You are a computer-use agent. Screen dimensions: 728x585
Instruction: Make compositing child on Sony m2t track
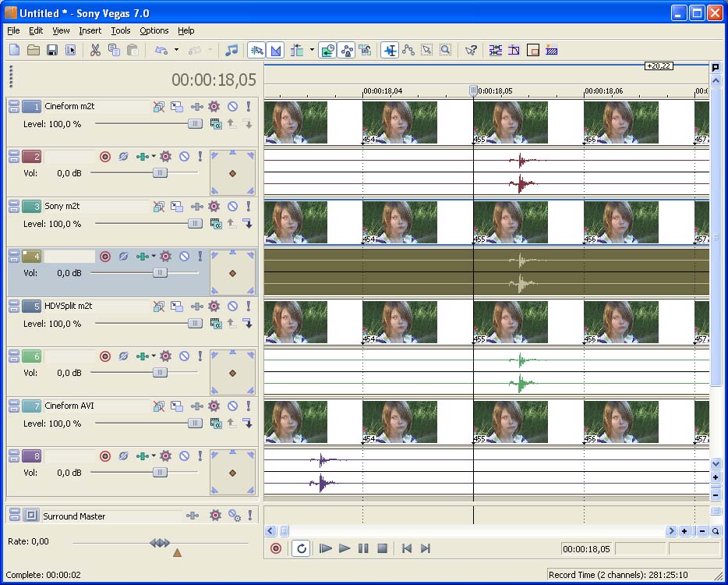tap(249, 224)
